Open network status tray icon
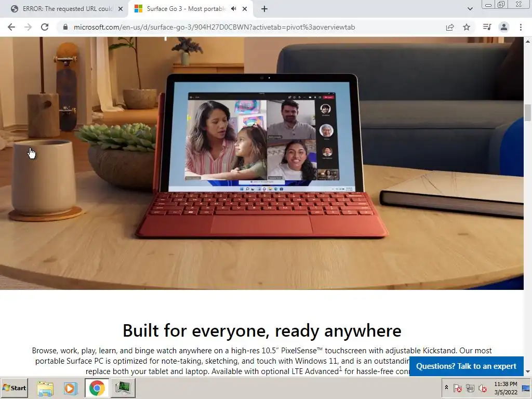This screenshot has width=532, height=399. (470, 388)
